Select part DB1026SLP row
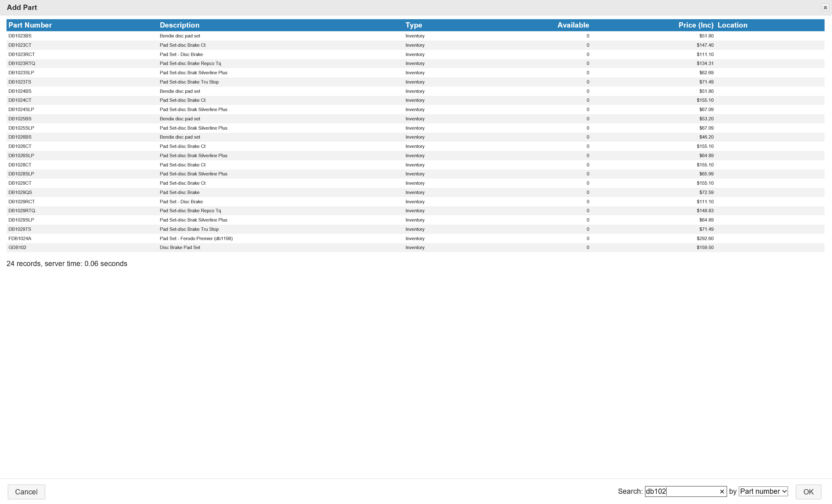Screen dimensions: 832x504 pyautogui.click(x=415, y=156)
